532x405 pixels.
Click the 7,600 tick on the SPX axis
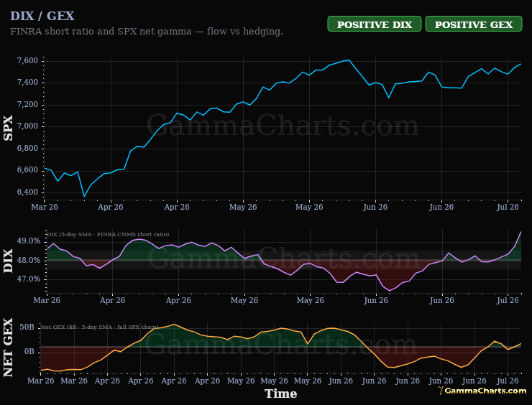(x=27, y=60)
